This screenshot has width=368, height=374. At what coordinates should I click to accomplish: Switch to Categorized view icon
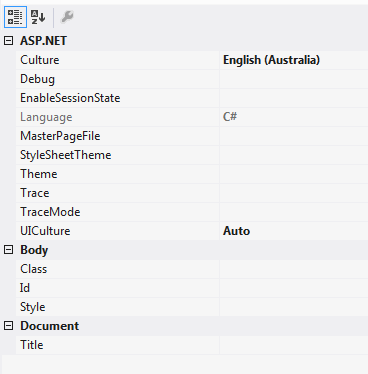15,17
